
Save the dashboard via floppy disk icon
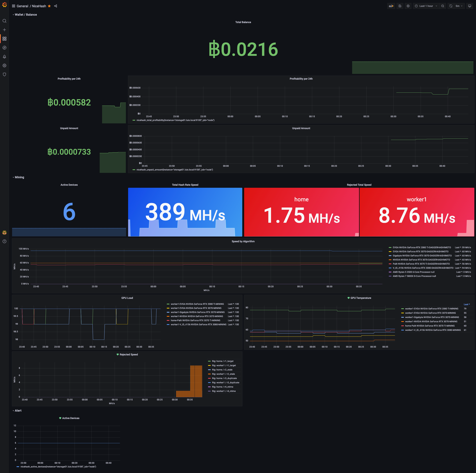coord(400,6)
